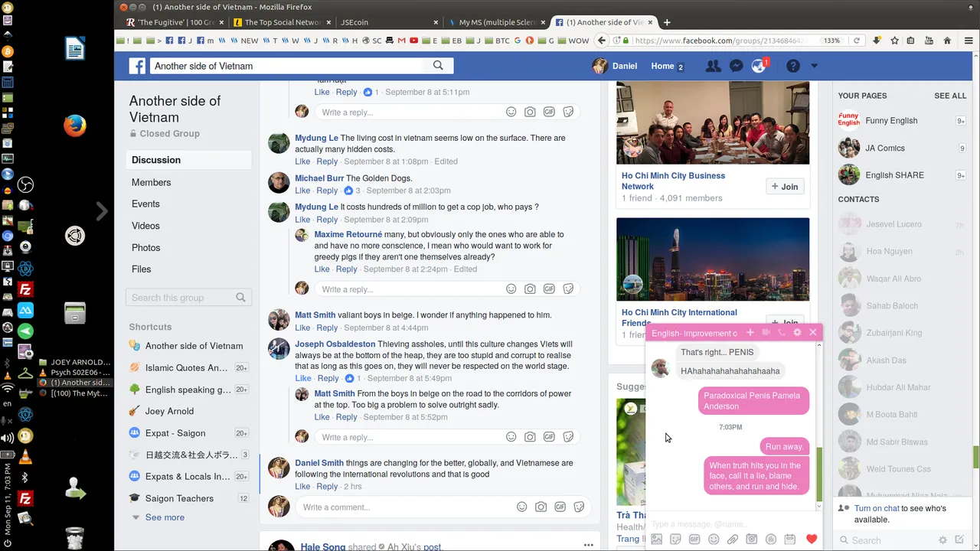Click SEE ALL under Your Pages
This screenshot has width=980, height=551.
click(950, 96)
